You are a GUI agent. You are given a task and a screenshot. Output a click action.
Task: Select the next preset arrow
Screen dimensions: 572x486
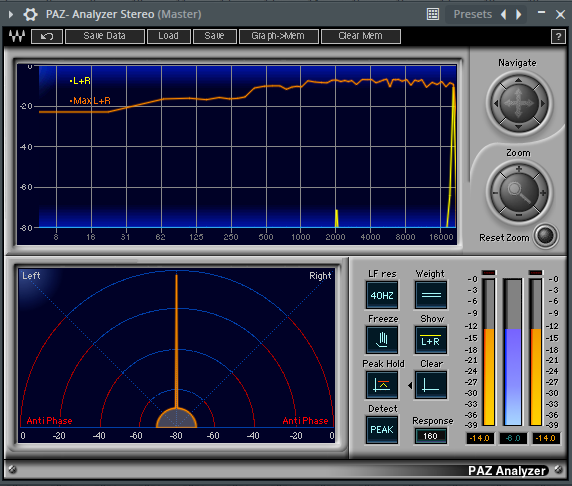[519, 14]
